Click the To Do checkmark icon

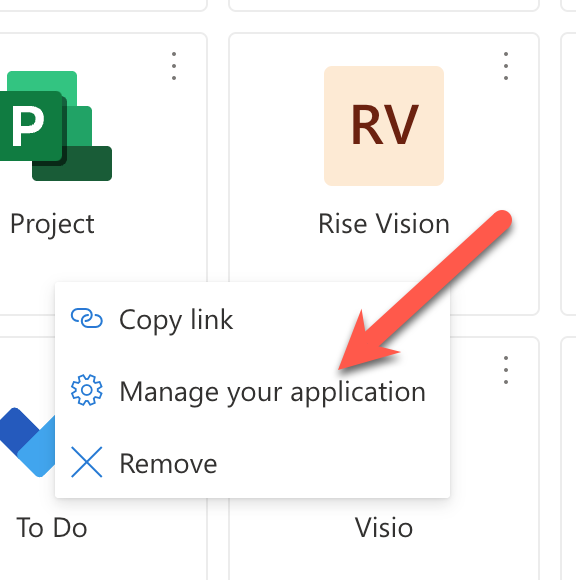(x=27, y=442)
